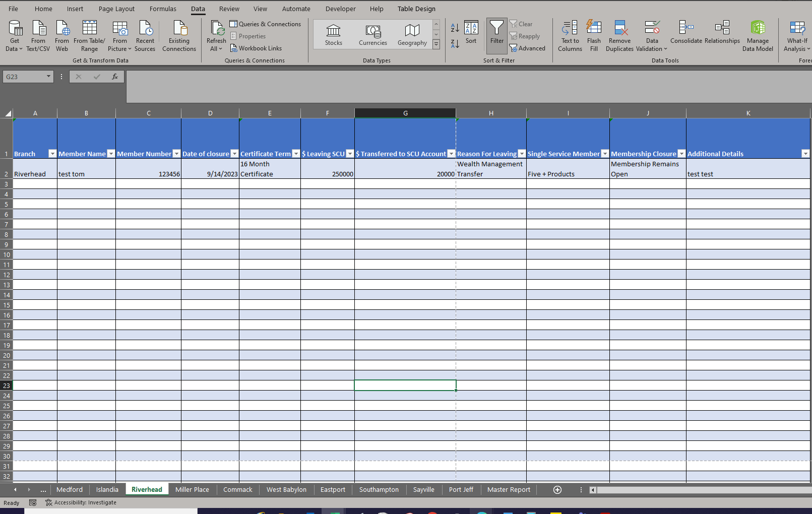Open the Medford sheet

click(x=70, y=489)
